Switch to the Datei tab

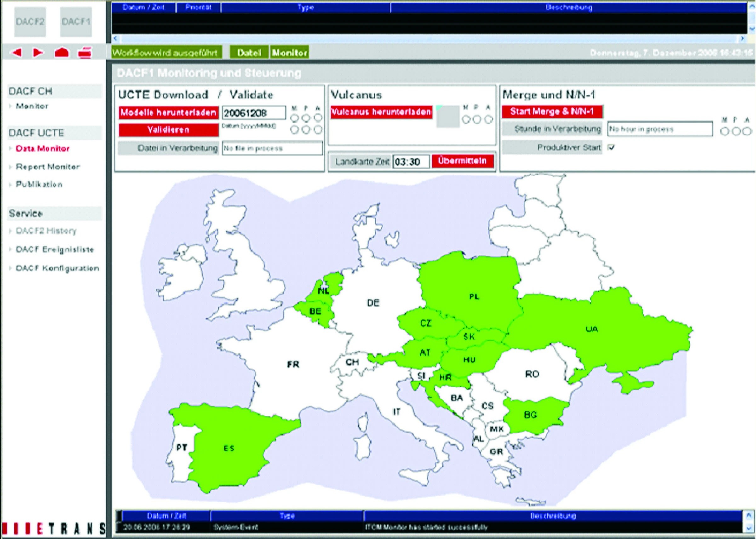click(x=249, y=52)
